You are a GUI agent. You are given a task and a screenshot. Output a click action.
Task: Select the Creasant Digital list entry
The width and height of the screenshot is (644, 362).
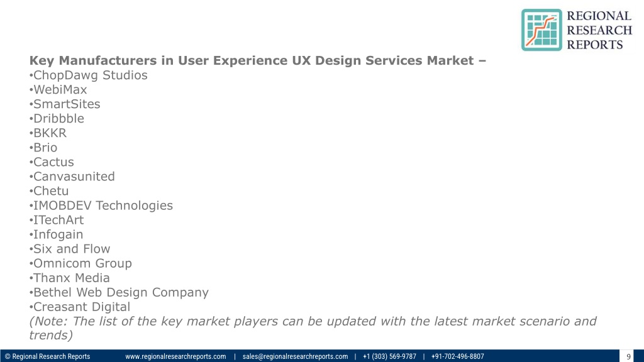[x=80, y=307]
